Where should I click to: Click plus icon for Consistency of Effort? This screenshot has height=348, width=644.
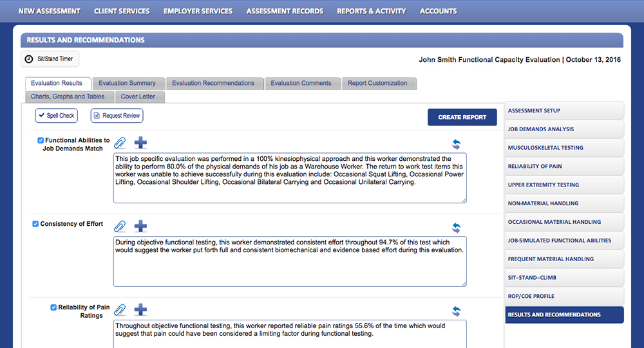140,226
